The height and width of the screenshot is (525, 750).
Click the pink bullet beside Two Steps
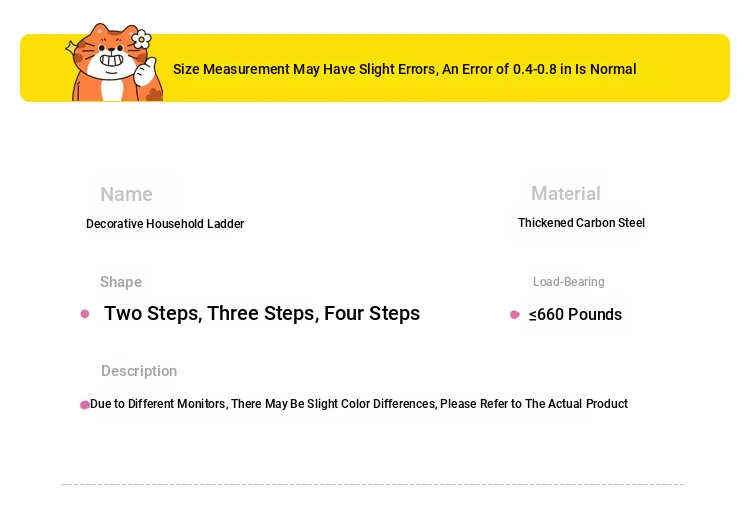tap(85, 314)
